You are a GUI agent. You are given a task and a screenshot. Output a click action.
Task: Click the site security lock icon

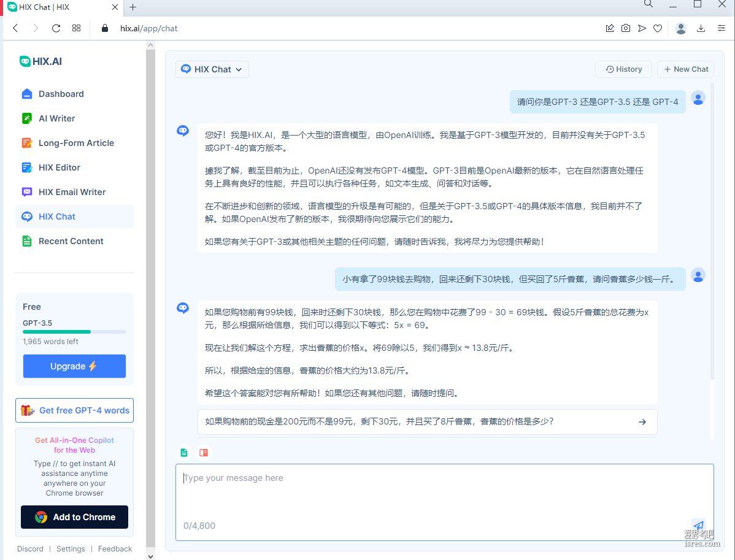point(105,28)
